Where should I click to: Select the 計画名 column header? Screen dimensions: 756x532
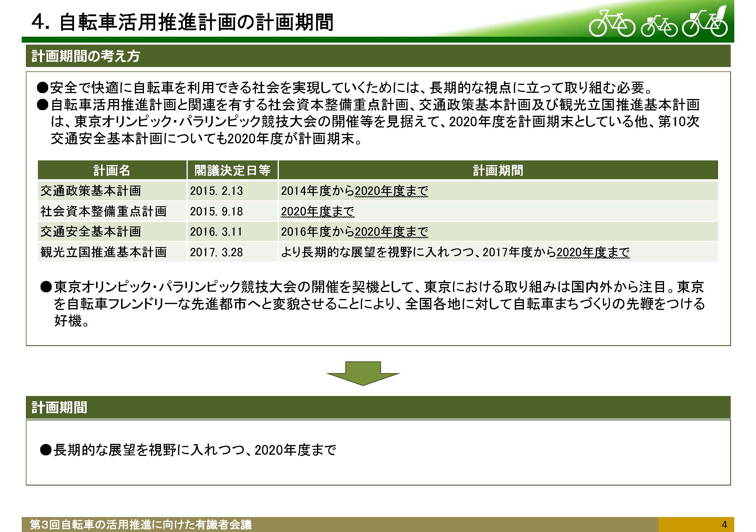112,170
